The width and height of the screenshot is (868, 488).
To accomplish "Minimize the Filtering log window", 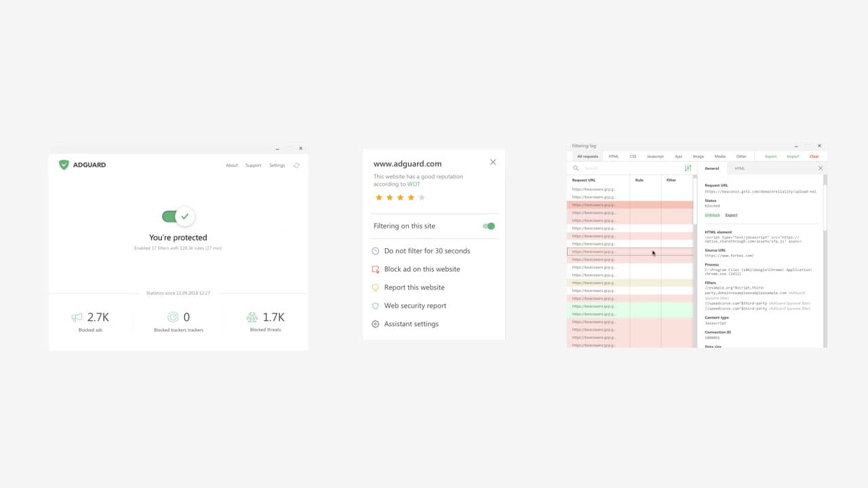I will 797,146.
